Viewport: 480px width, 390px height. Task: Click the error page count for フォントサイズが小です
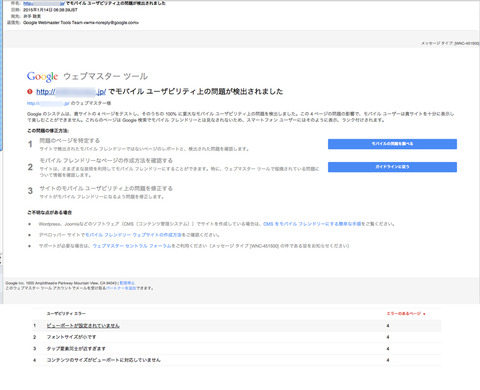(x=388, y=337)
